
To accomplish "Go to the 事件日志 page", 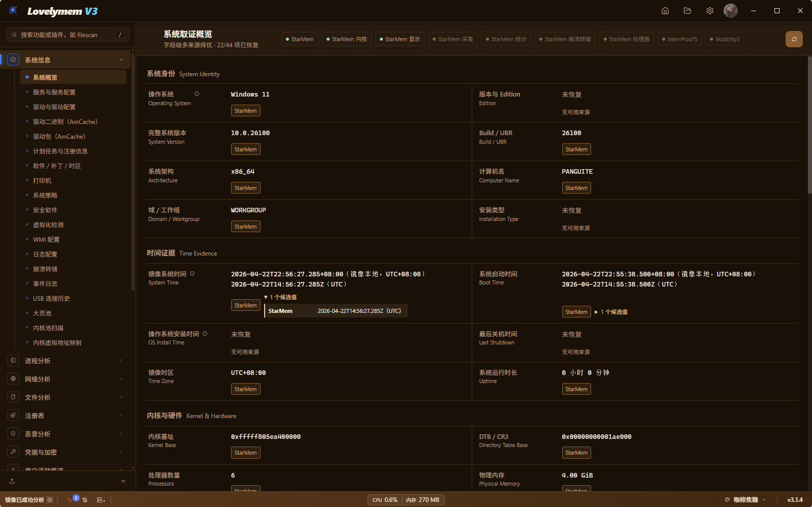I will click(45, 283).
